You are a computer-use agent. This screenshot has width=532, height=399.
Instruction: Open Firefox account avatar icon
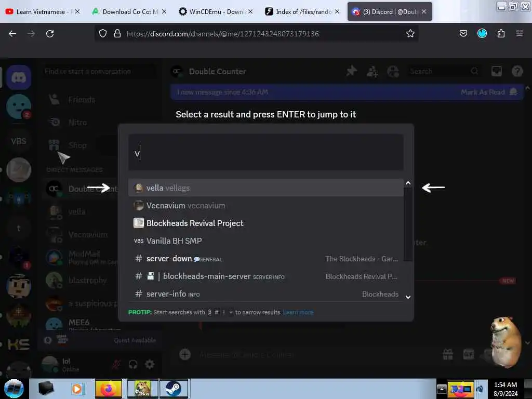click(x=482, y=33)
